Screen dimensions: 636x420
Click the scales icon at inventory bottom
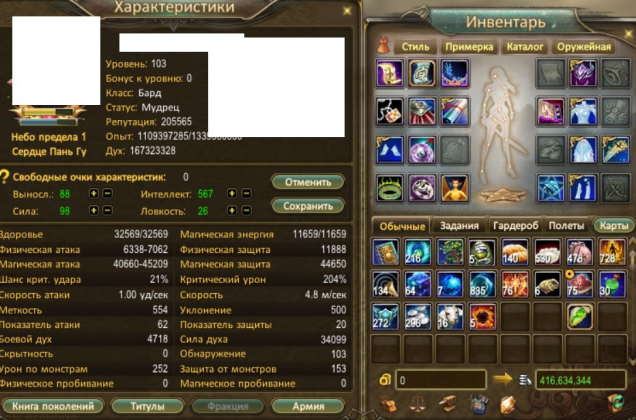pos(418,404)
